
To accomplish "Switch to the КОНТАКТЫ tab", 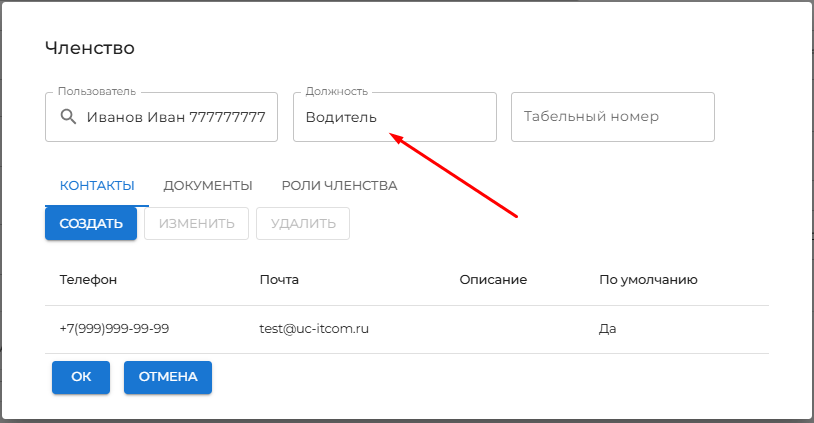I will [x=97, y=186].
